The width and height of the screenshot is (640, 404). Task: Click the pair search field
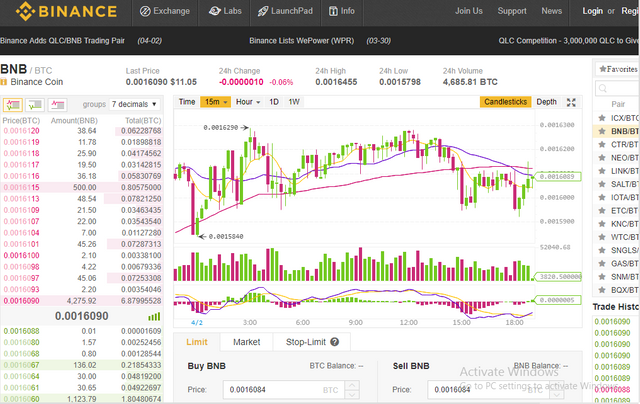pos(618,88)
